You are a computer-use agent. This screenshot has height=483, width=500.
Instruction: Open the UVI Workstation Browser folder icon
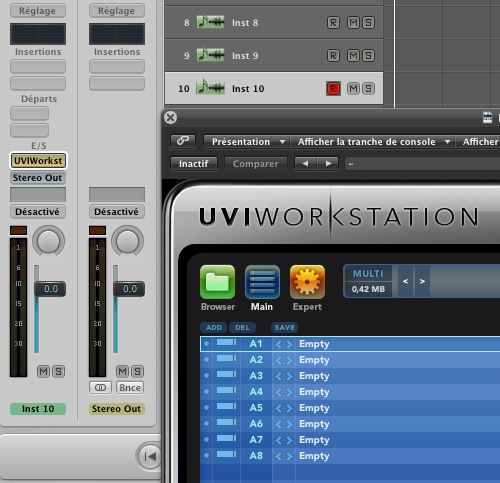click(x=217, y=282)
